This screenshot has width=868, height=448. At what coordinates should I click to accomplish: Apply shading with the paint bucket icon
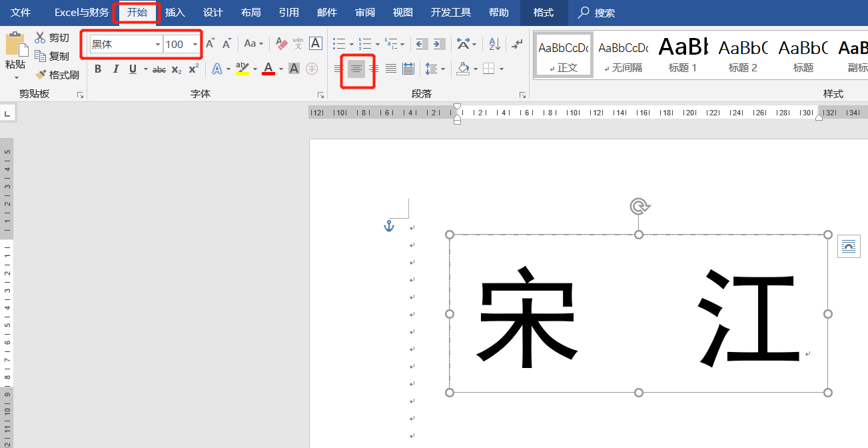(x=464, y=69)
